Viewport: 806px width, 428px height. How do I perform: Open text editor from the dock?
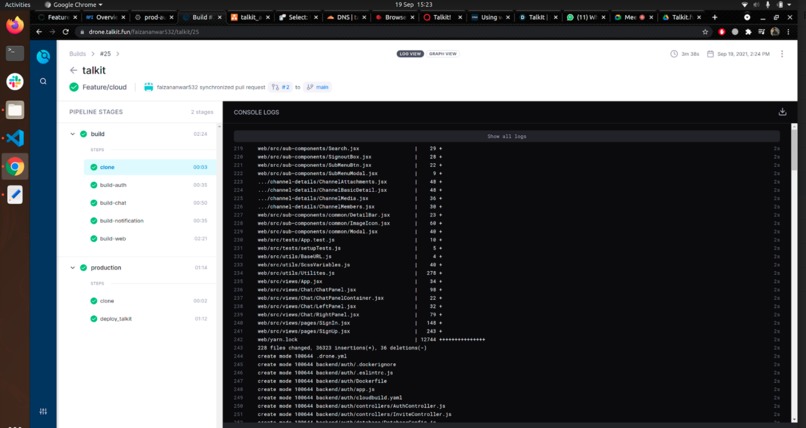tap(15, 195)
